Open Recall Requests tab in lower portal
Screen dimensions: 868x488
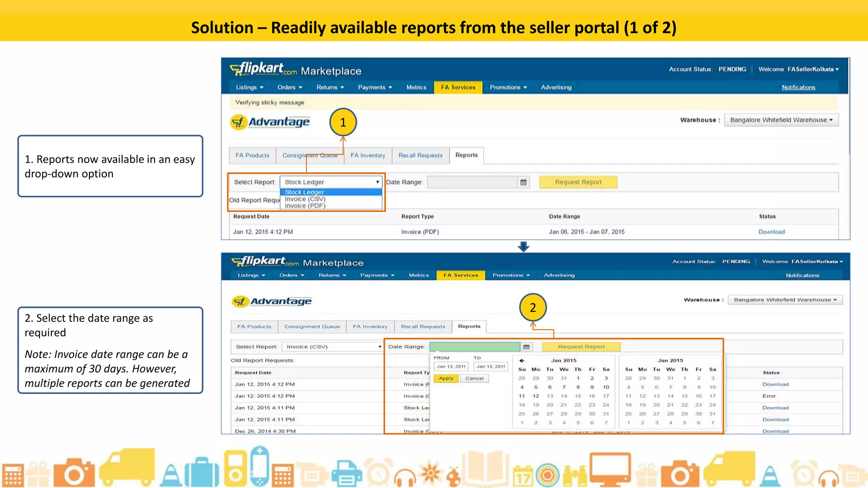[423, 327]
